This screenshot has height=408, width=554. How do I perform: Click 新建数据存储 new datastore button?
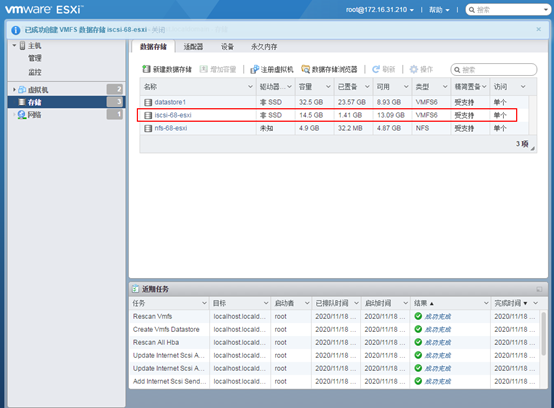pos(167,69)
